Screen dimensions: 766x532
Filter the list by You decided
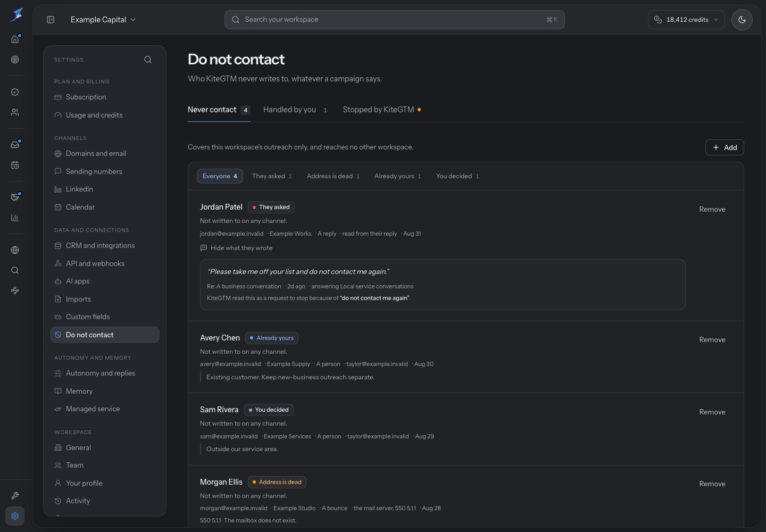(457, 176)
